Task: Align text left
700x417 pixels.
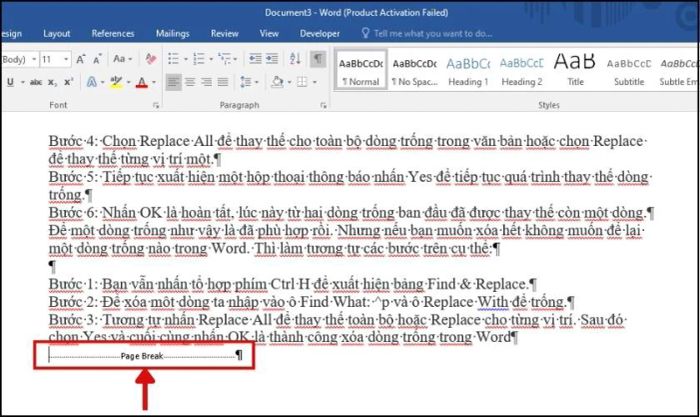Action: [x=173, y=82]
